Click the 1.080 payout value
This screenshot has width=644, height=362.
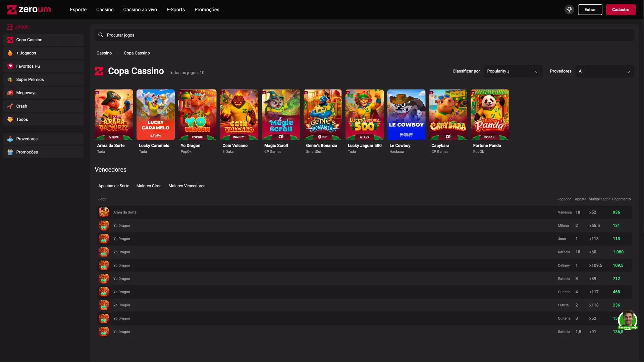[x=618, y=252]
